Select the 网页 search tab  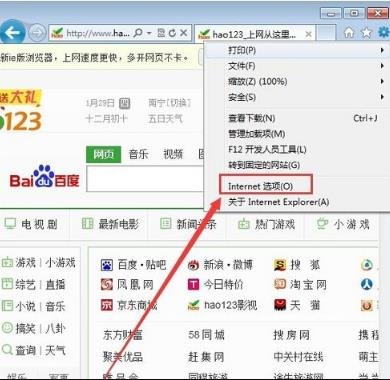click(103, 154)
